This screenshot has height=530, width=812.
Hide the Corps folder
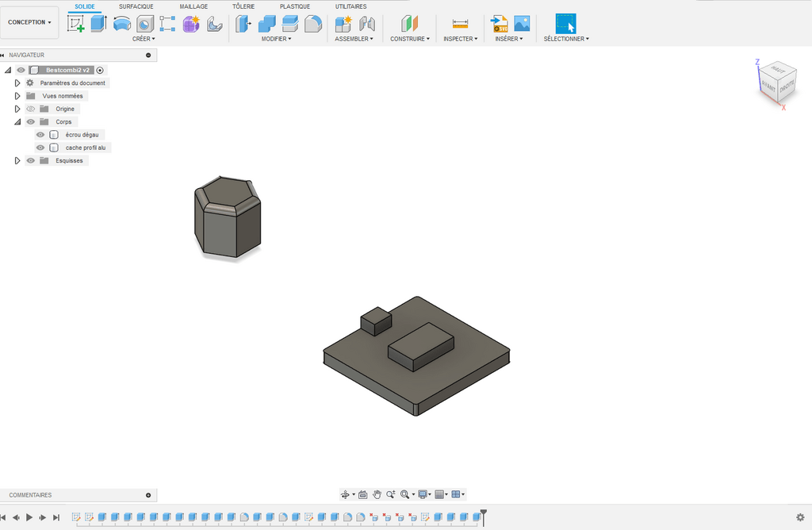(x=31, y=121)
